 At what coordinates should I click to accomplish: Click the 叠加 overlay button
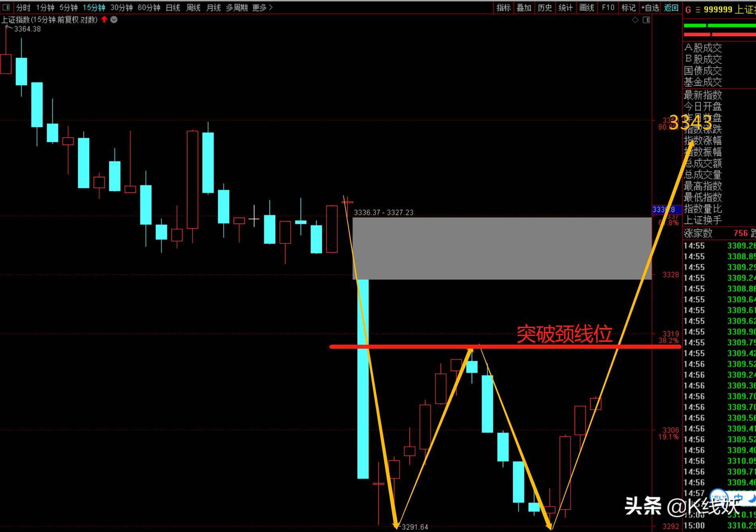[x=524, y=8]
